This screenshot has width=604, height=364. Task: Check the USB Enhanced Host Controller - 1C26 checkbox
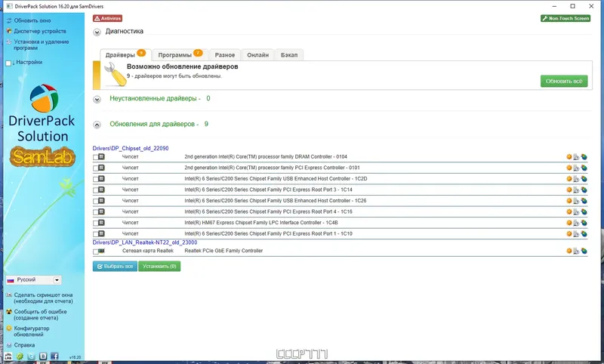96,201
